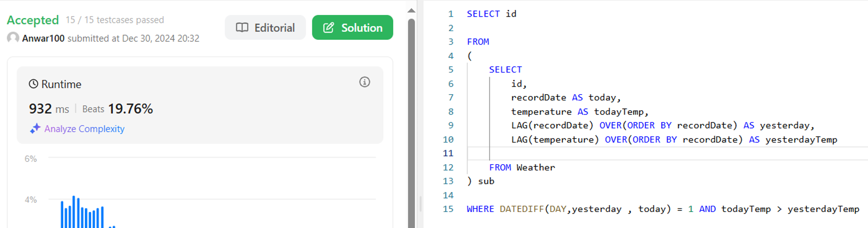The image size is (868, 228).
Task: Place cursor on empty code line 11
Action: [x=667, y=153]
